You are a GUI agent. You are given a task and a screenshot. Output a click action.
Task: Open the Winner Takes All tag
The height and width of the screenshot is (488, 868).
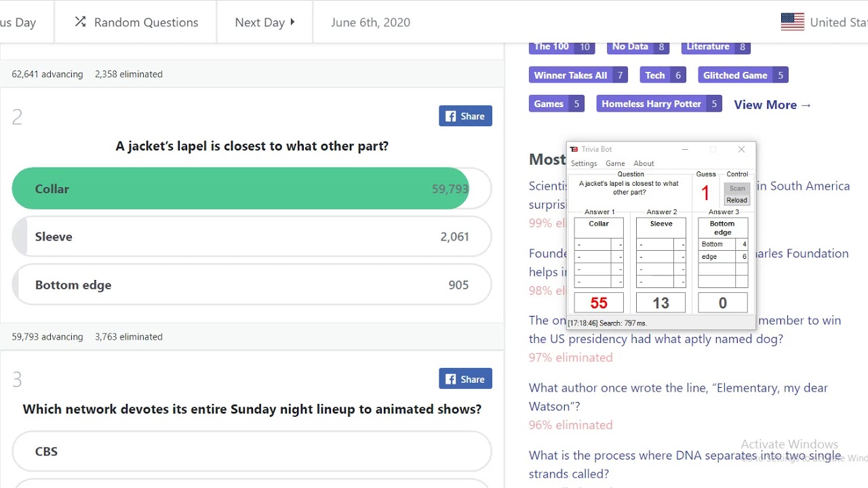click(578, 75)
